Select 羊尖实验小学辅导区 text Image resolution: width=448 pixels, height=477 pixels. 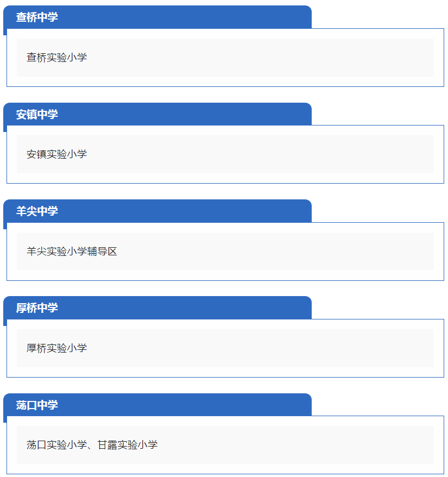click(72, 252)
